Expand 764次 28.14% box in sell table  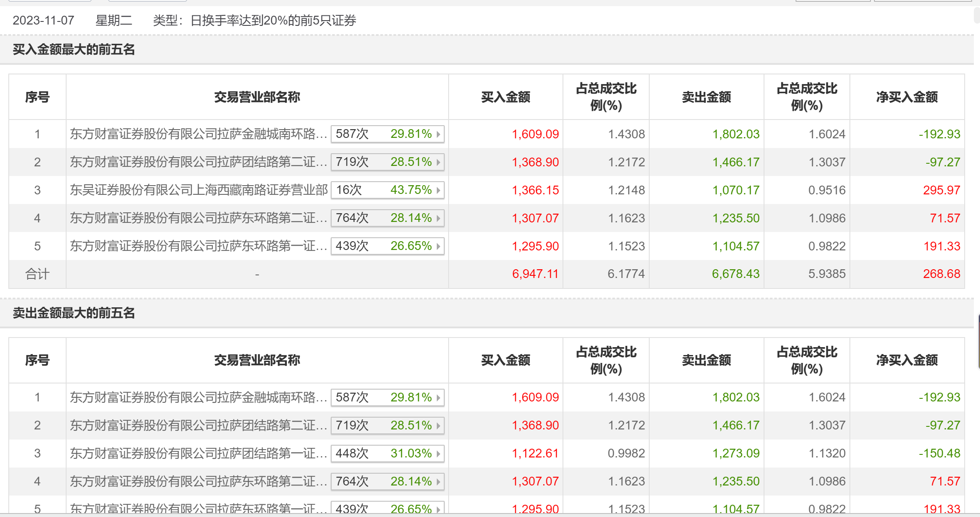[387, 482]
